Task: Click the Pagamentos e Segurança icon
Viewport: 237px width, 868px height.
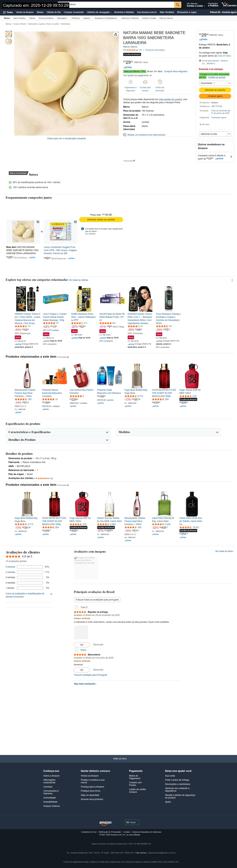Action: click(x=130, y=82)
